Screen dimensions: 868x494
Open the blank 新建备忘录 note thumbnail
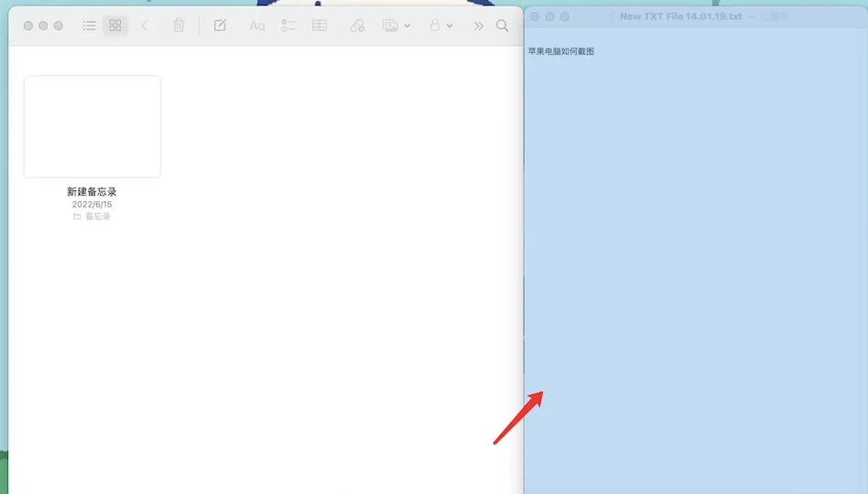pos(92,126)
